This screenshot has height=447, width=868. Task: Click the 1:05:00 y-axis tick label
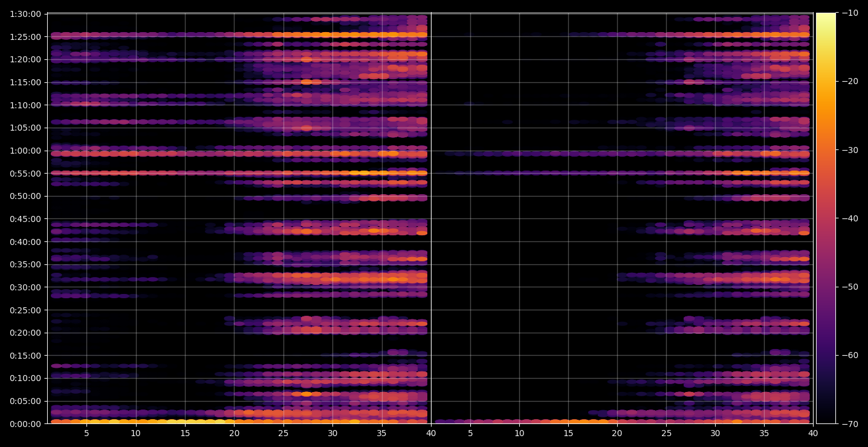click(x=25, y=128)
